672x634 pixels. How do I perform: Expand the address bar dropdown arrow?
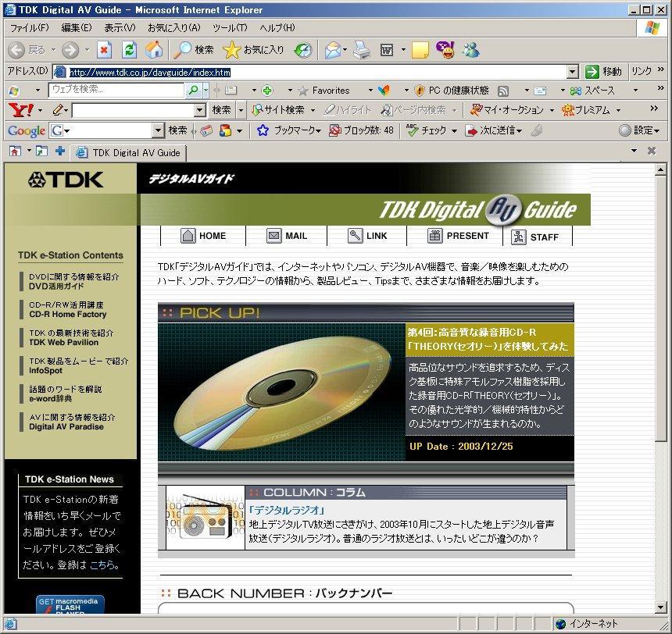click(x=573, y=72)
